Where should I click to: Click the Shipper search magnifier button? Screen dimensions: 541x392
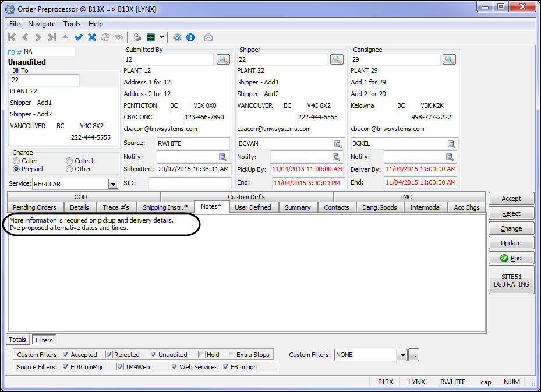tap(337, 59)
